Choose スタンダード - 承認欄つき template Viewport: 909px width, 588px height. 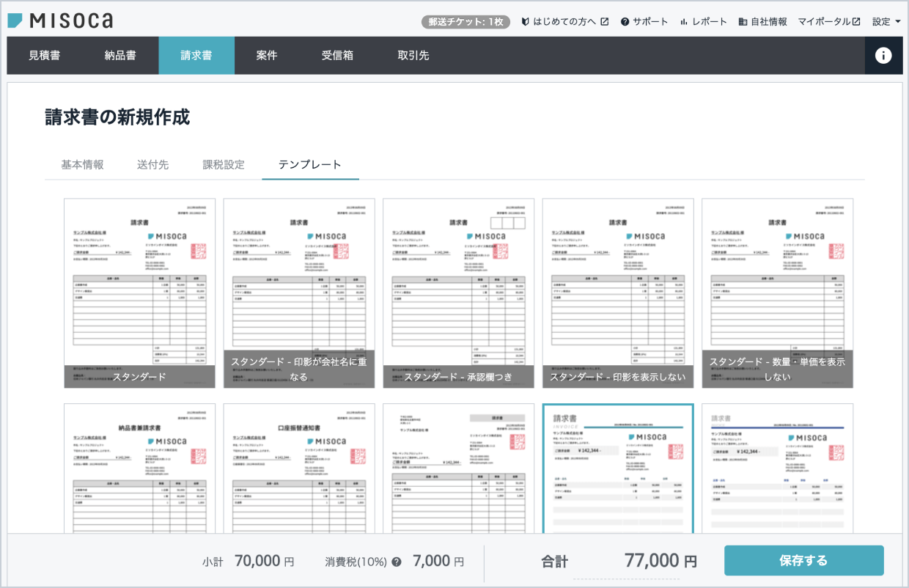click(x=458, y=293)
